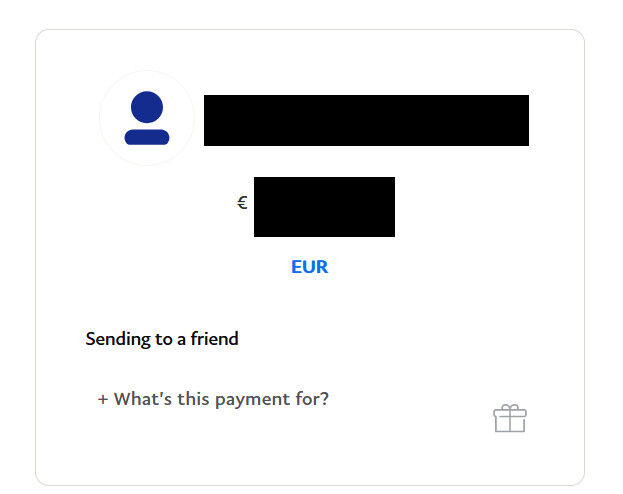This screenshot has width=623, height=494.
Task: Open the recipient profile picture circle
Action: tap(147, 118)
